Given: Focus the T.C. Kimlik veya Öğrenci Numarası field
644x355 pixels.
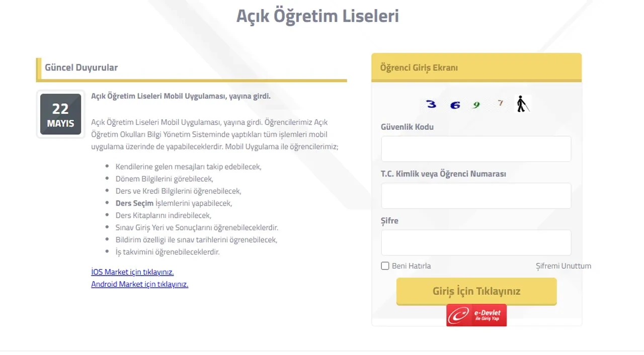Looking at the screenshot, I should [476, 196].
